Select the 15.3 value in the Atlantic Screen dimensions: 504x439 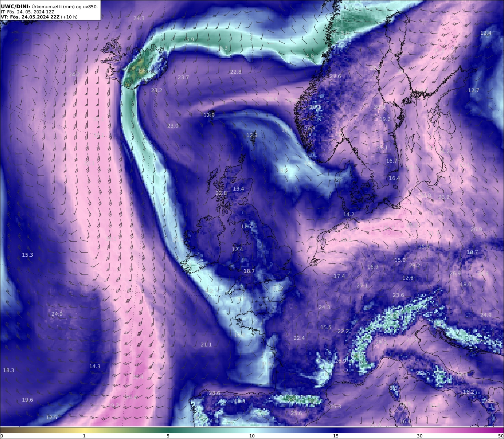pos(28,255)
